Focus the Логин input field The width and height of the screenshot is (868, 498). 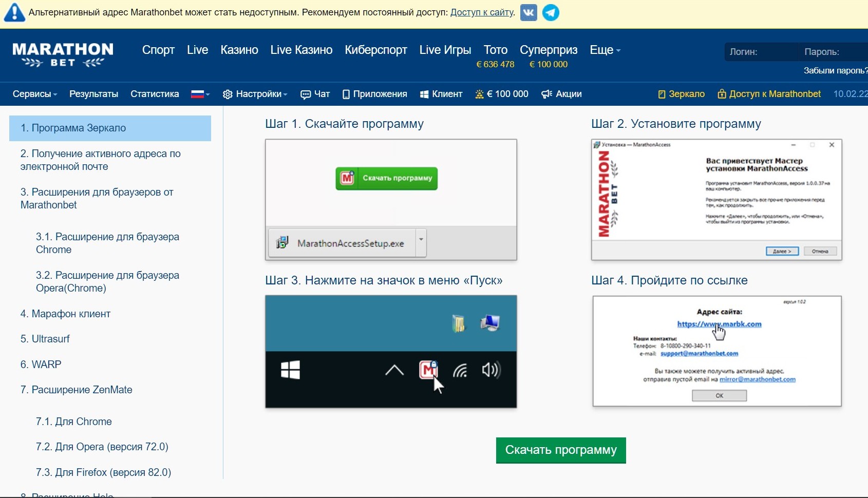(761, 52)
